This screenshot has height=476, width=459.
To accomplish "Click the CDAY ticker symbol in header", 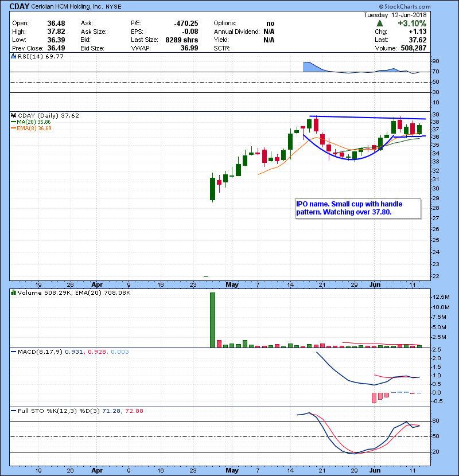I will click(x=20, y=6).
